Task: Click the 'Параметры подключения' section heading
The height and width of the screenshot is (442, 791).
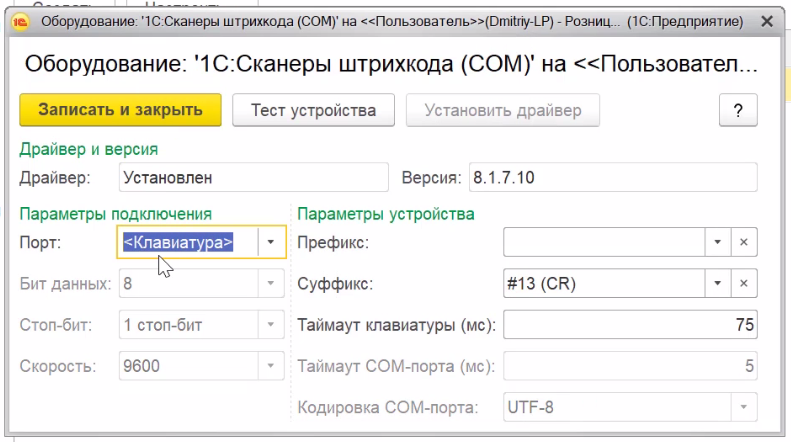Action: click(x=116, y=214)
